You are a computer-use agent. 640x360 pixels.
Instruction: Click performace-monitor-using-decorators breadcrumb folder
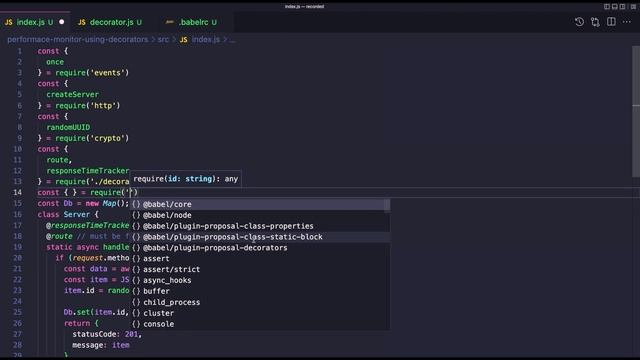(78, 40)
